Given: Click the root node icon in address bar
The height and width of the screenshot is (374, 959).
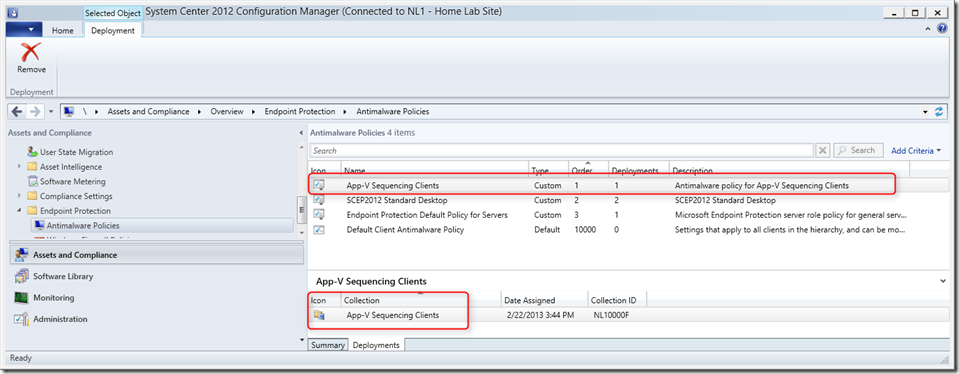Looking at the screenshot, I should 68,112.
